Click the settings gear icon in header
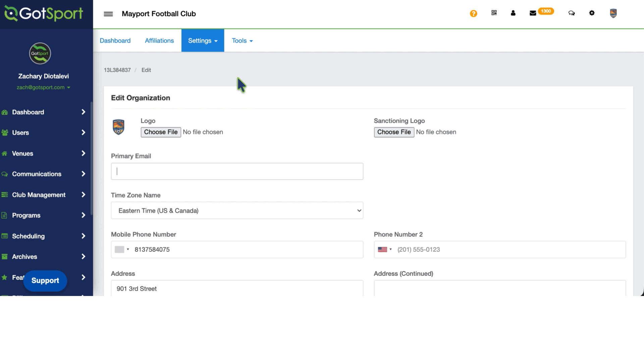The height and width of the screenshot is (362, 644). point(592,13)
